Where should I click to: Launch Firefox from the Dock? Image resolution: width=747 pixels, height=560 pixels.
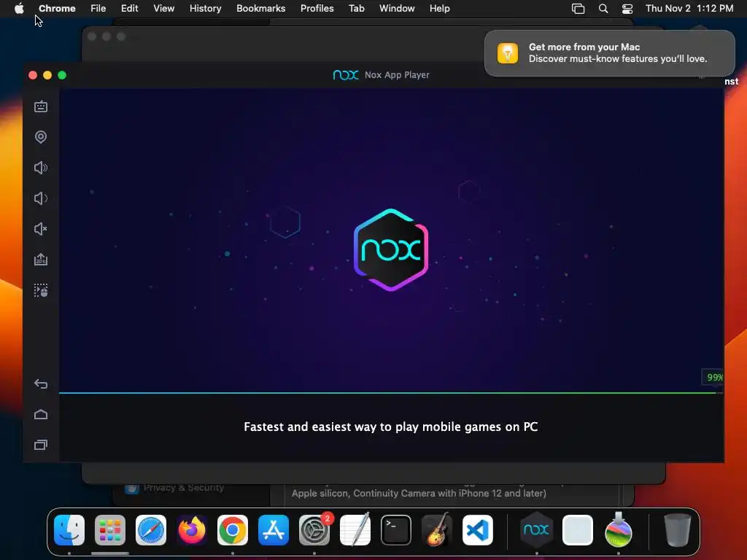pos(192,530)
